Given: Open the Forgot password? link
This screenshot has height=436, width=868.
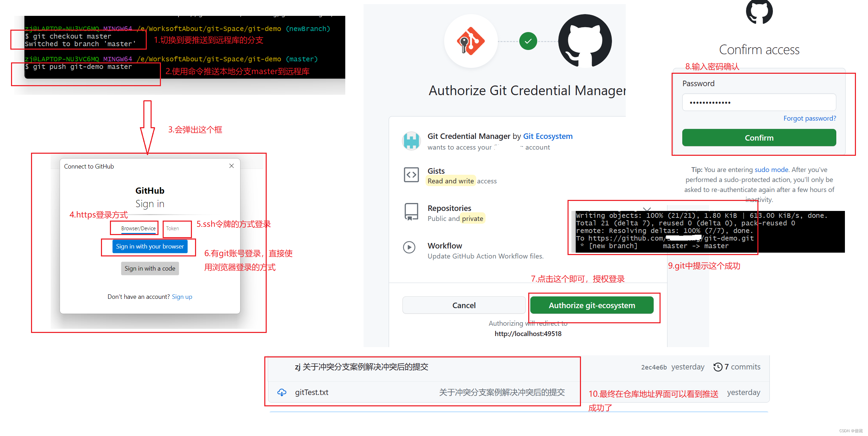Looking at the screenshot, I should coord(809,119).
